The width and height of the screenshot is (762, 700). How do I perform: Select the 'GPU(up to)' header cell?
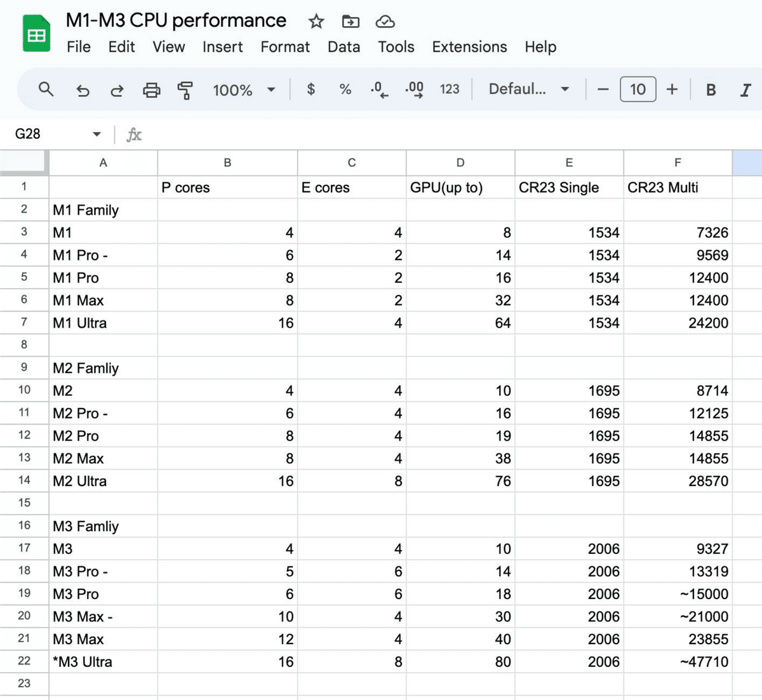tap(460, 187)
